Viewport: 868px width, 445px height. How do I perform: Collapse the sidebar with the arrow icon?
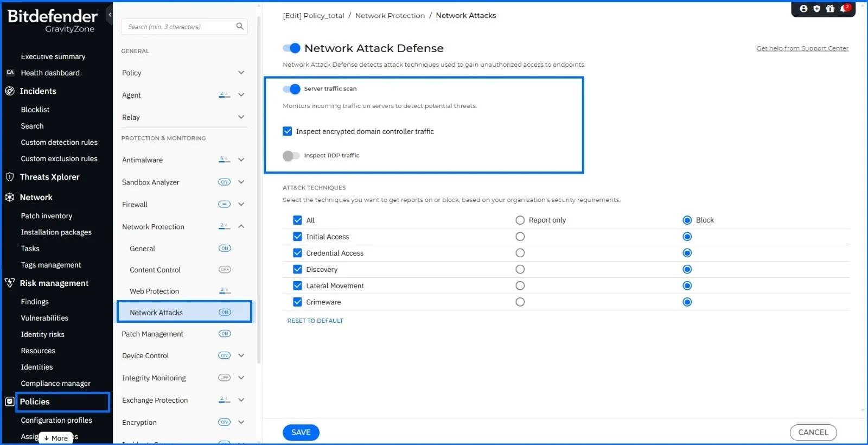point(110,15)
